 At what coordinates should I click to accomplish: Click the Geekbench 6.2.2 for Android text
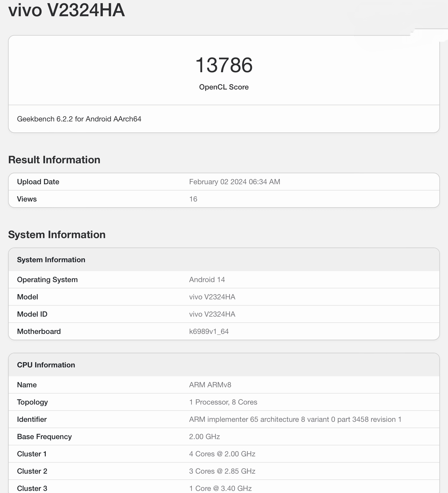79,119
